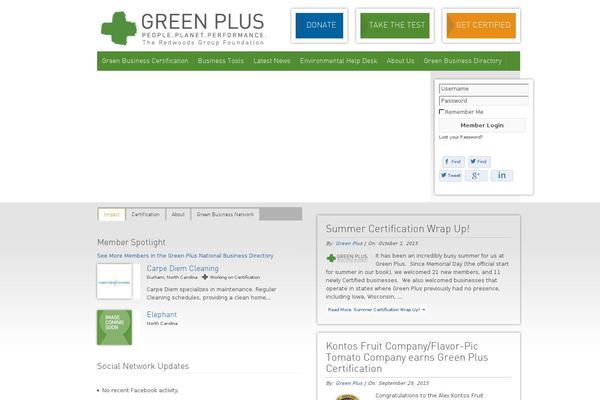Click the Member Spotlight heading
Viewport: 600px width, 400px height.
coord(131,242)
